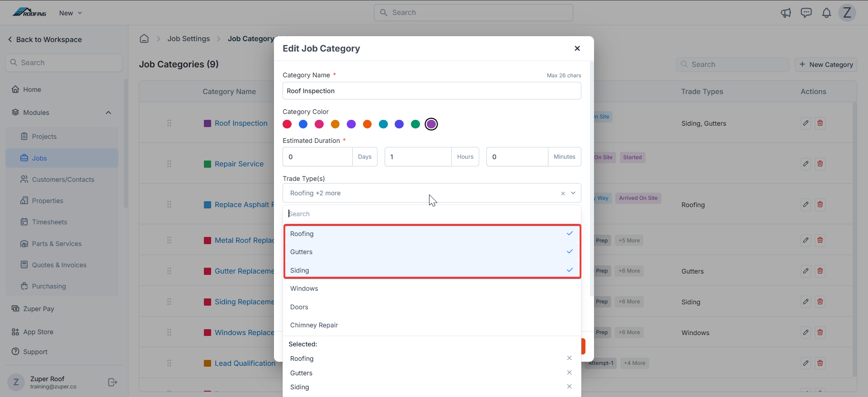Click the Job Categories search field
The width and height of the screenshot is (868, 397).
(x=732, y=64)
